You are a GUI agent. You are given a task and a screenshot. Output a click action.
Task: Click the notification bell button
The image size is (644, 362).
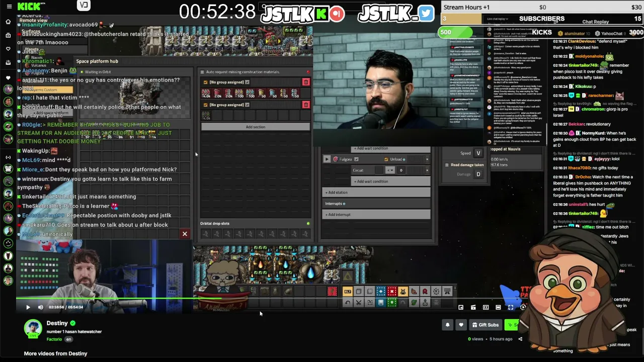(447, 325)
